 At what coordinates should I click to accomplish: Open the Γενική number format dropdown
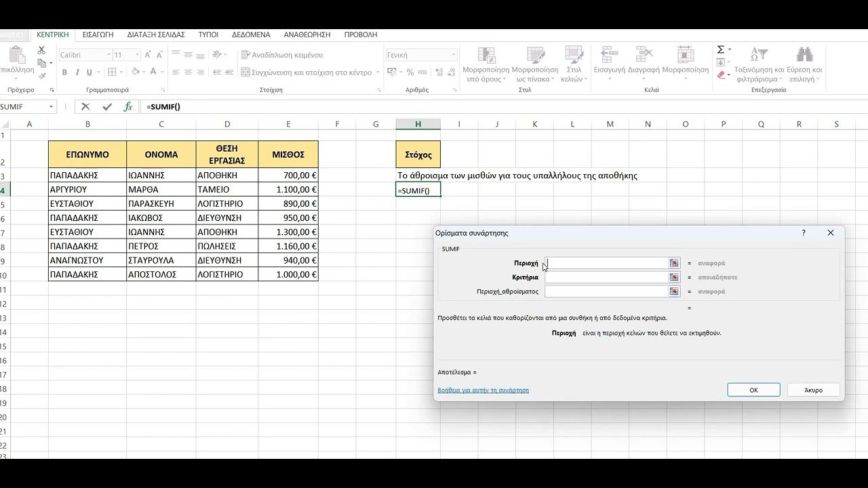pyautogui.click(x=454, y=55)
